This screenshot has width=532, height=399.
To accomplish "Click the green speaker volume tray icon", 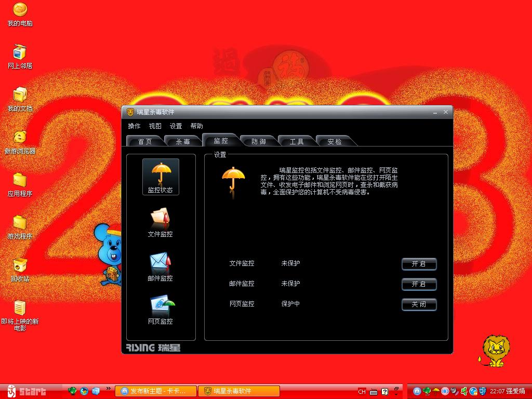I will pos(464,391).
